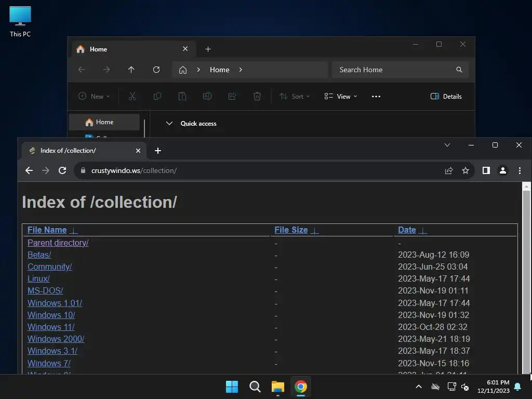
Task: Go back in Chrome browser
Action: coord(29,170)
